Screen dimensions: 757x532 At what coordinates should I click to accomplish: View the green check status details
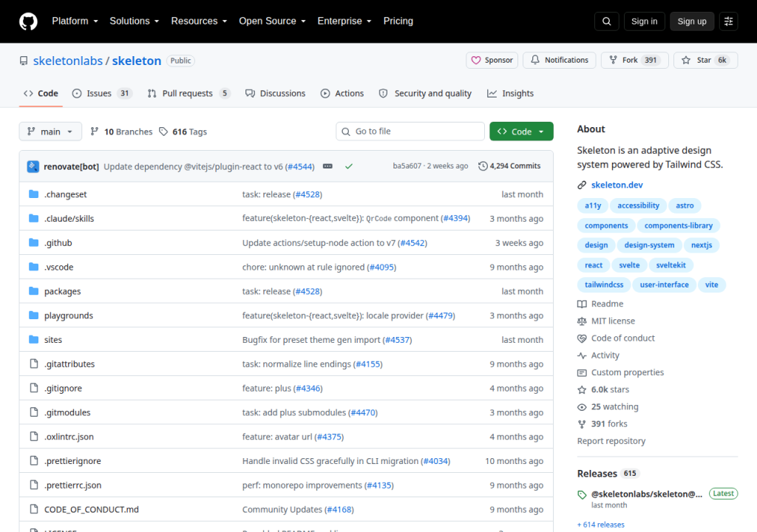[x=349, y=166]
